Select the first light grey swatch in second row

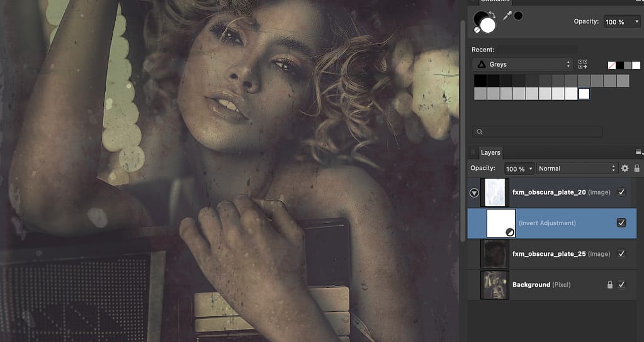480,94
